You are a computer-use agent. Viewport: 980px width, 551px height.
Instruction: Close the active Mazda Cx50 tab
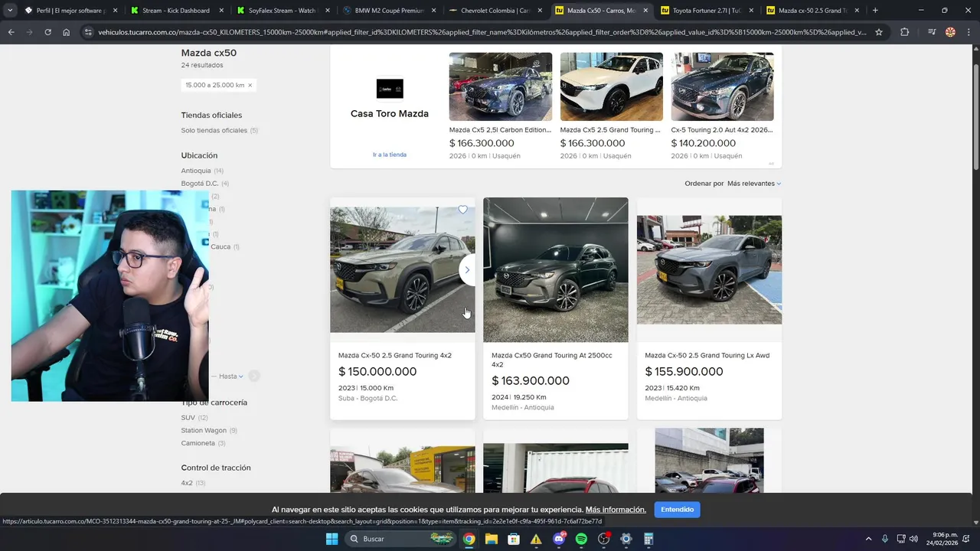645,11
